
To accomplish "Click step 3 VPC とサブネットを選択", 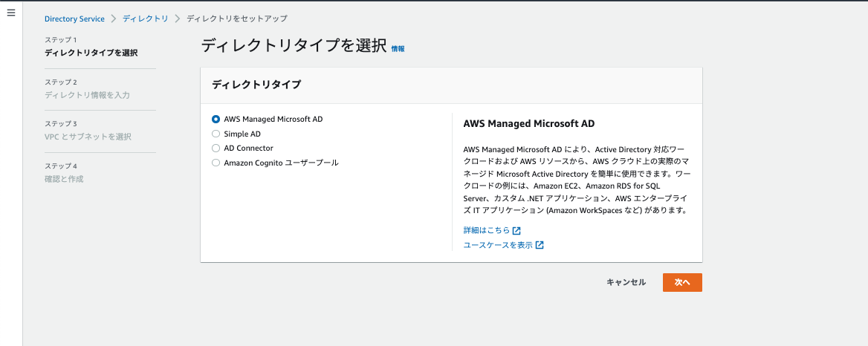I will 88,137.
